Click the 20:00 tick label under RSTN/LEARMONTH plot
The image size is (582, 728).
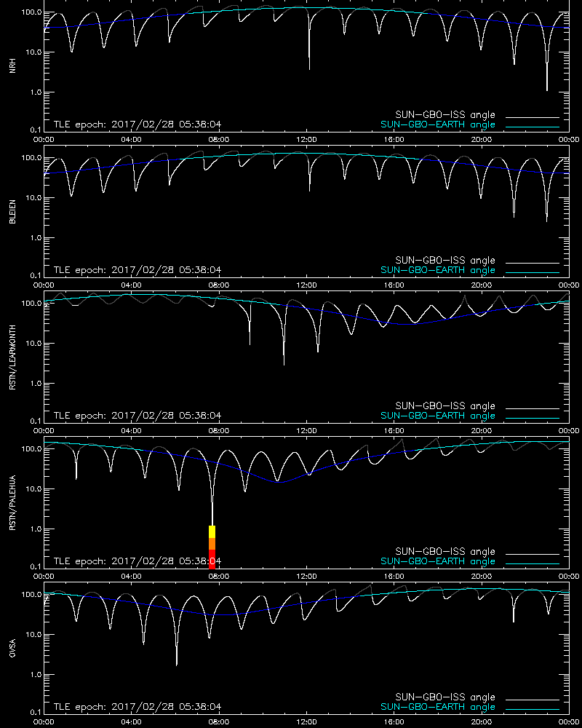coord(482,430)
